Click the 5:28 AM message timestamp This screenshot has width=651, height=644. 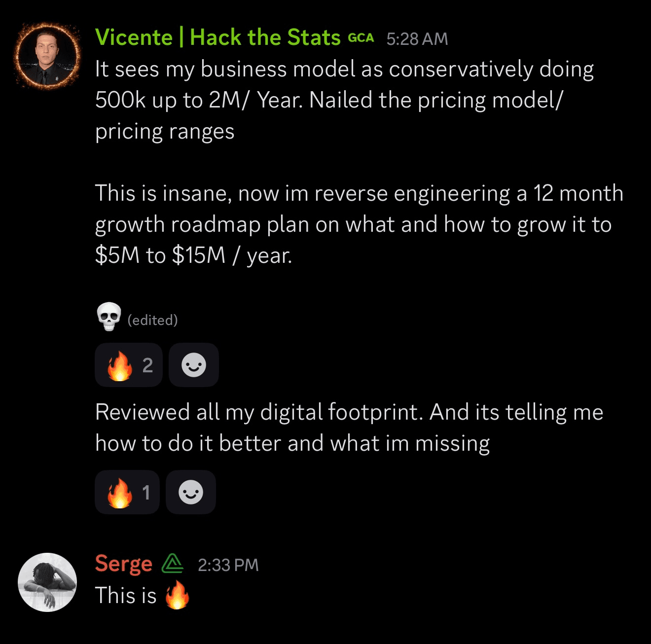tap(417, 39)
